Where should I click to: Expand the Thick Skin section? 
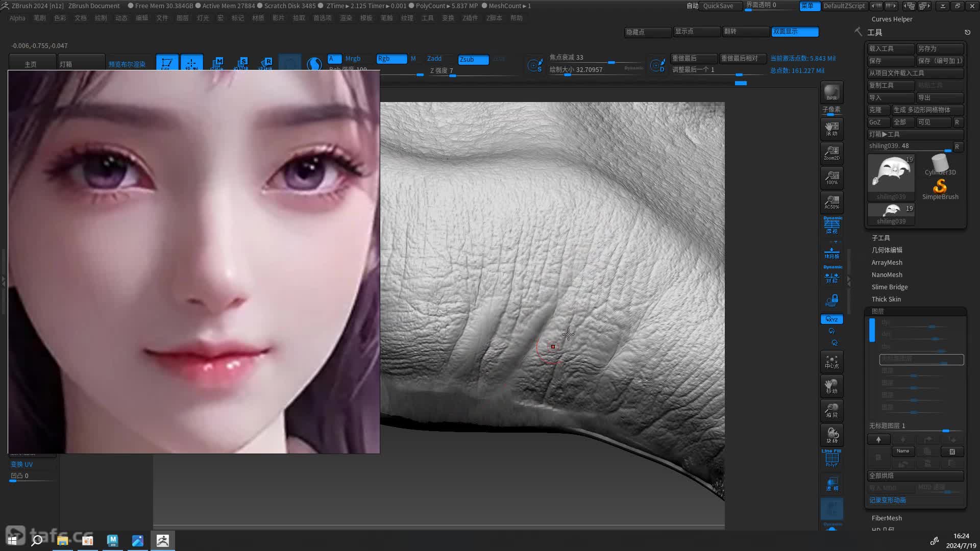887,299
